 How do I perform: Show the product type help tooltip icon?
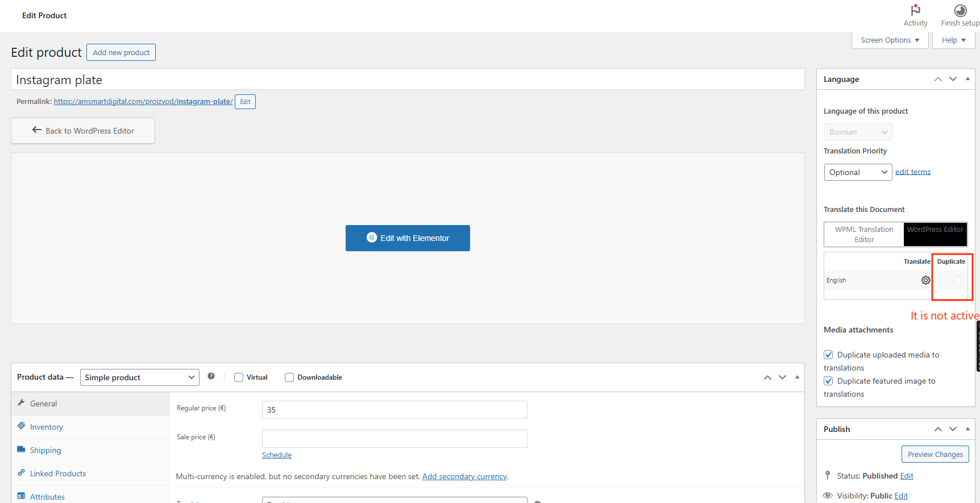pos(211,376)
